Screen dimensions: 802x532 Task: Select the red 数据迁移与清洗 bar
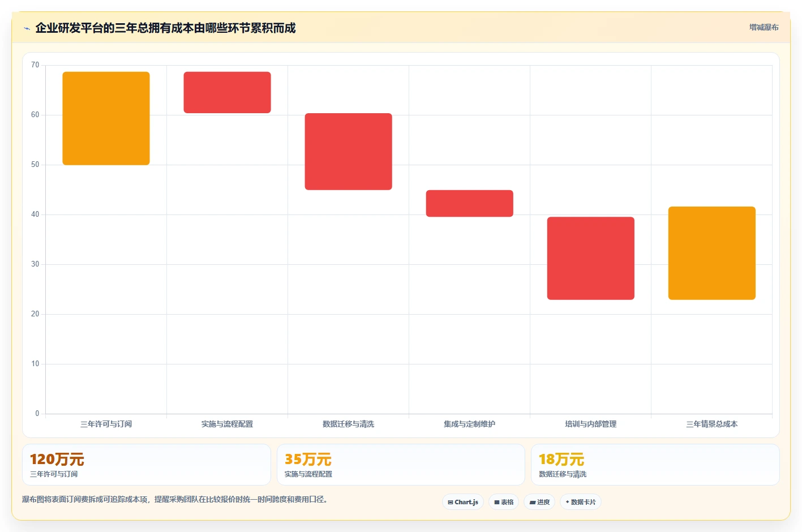(x=348, y=152)
